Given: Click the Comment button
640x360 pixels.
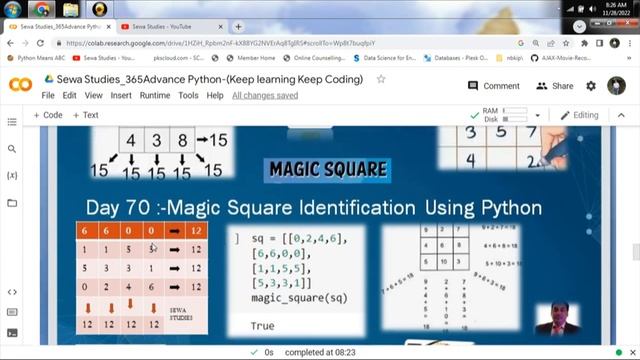Looking at the screenshot, I should click(493, 86).
